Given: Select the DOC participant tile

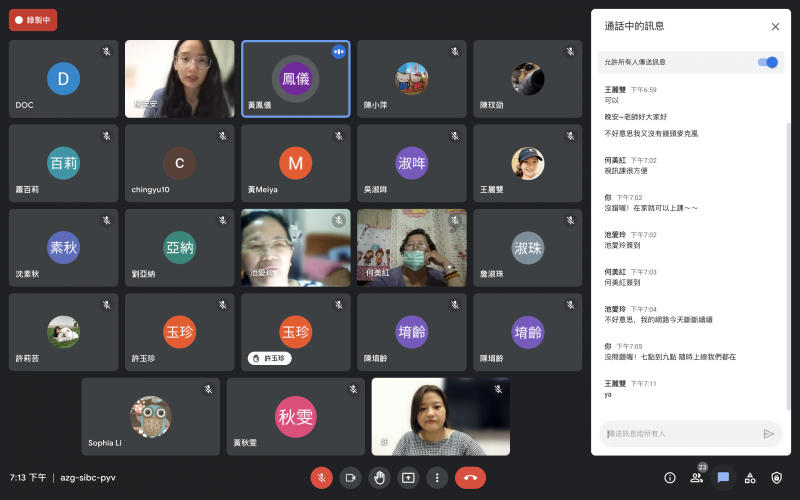Looking at the screenshot, I should tap(63, 79).
